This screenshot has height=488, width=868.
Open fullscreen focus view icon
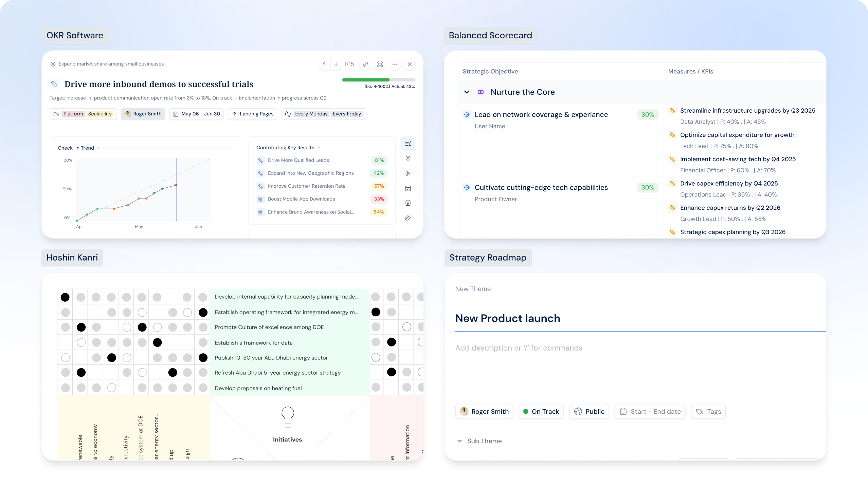380,64
